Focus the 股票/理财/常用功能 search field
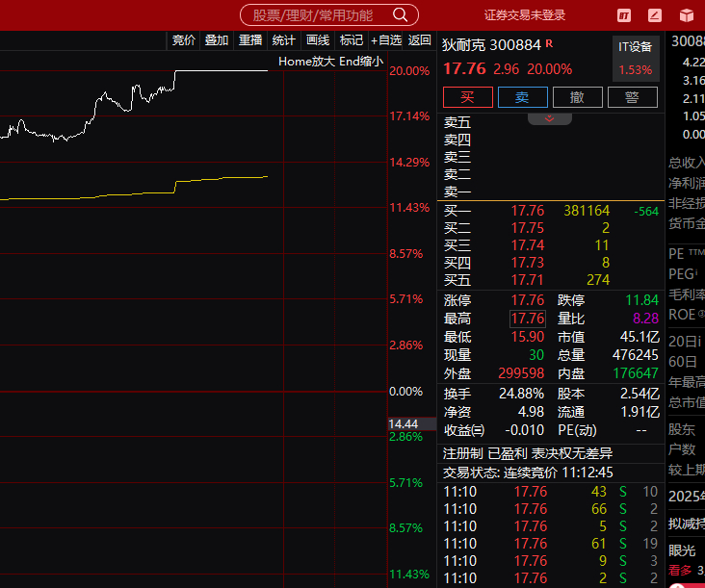 329,14
